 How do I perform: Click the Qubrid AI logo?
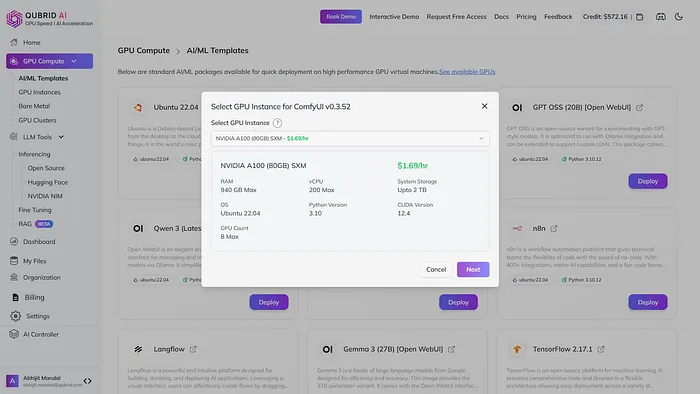tap(50, 18)
